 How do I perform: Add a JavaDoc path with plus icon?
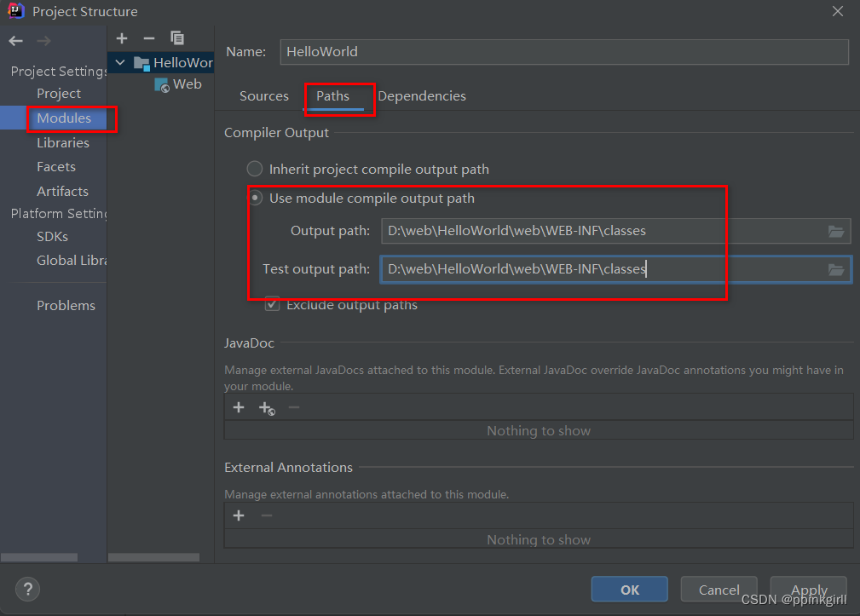(239, 408)
